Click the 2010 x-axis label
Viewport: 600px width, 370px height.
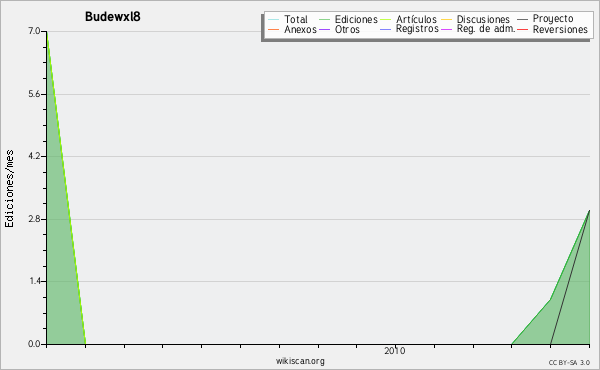(x=395, y=351)
